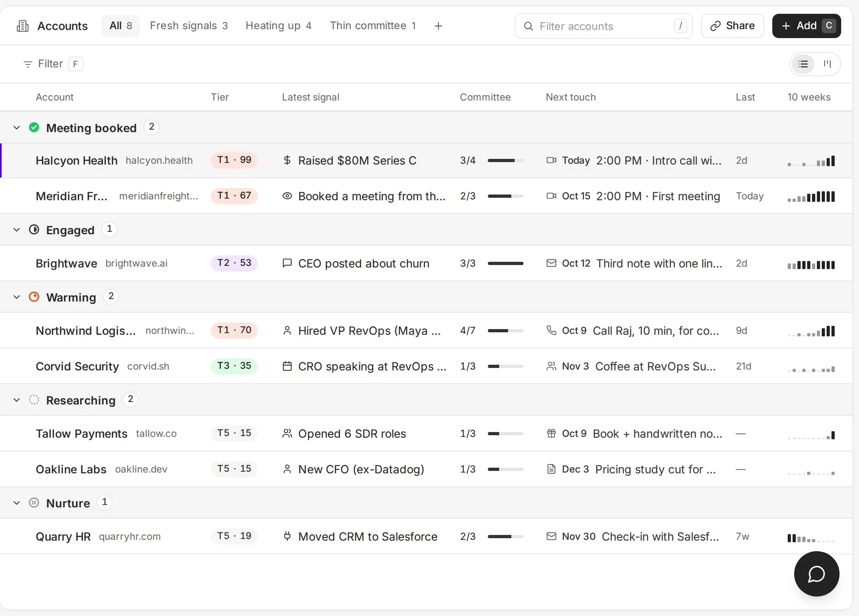Click the T2 · 53 tier badge

234,263
